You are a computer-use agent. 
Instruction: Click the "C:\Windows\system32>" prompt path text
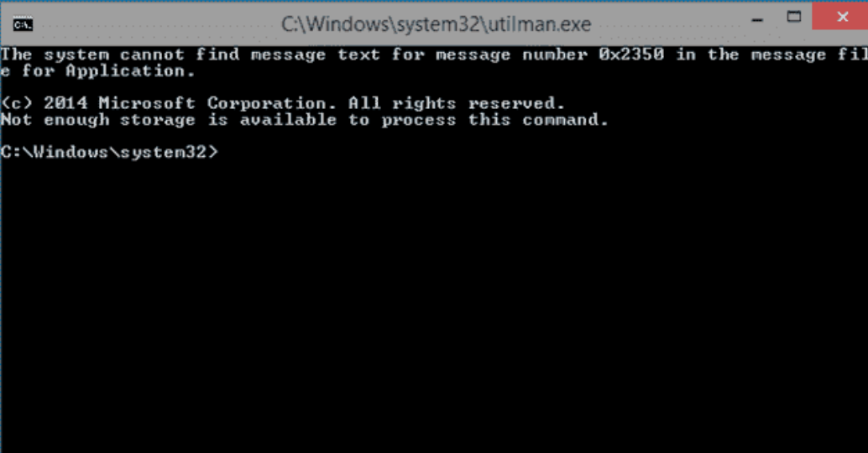click(x=110, y=152)
